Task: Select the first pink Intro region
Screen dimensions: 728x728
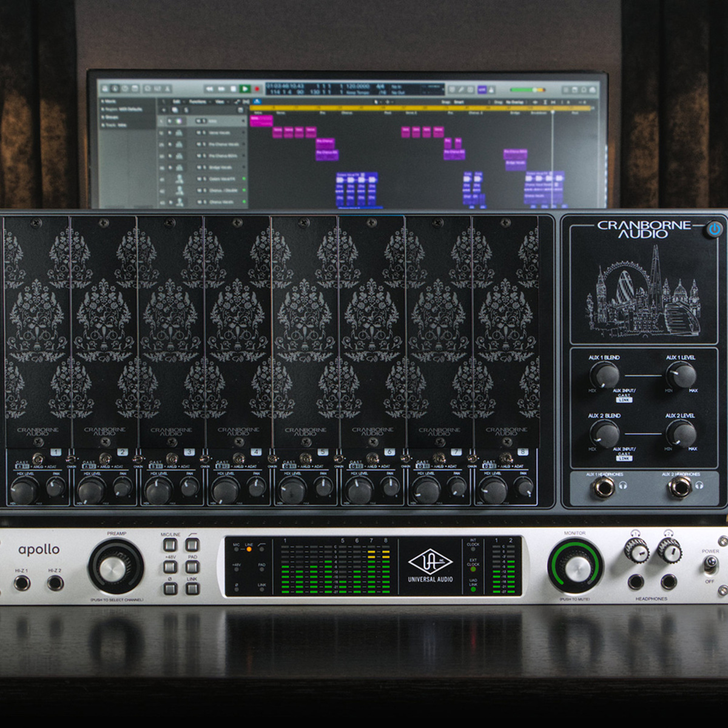Action: (x=261, y=121)
